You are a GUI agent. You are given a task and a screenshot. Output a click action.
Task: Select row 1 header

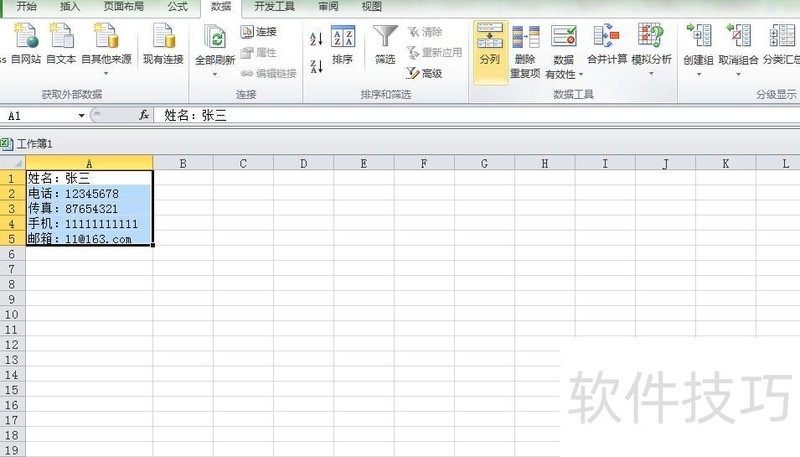coord(12,178)
